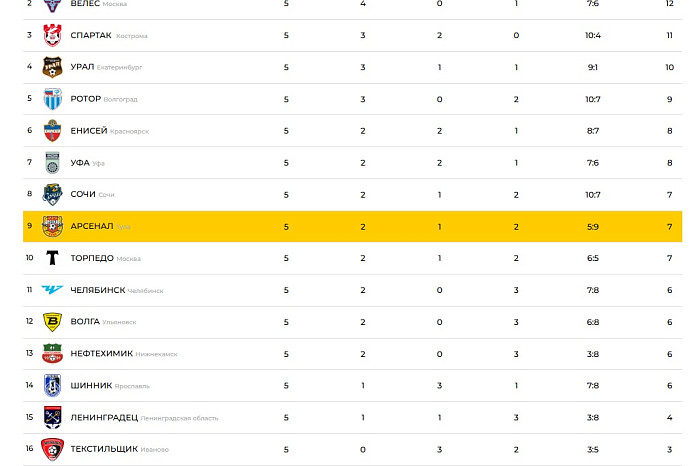Click position number 13 for Neftekhimik
This screenshot has width=700, height=466.
click(29, 353)
